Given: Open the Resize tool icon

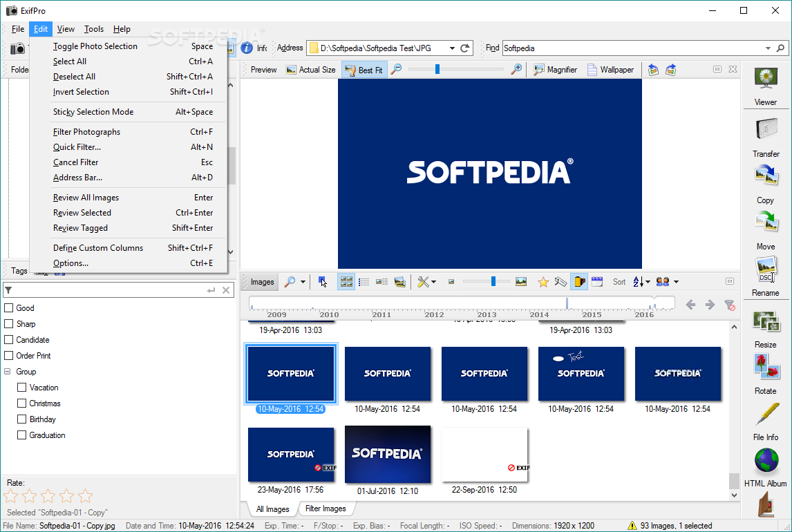Looking at the screenshot, I should 766,321.
